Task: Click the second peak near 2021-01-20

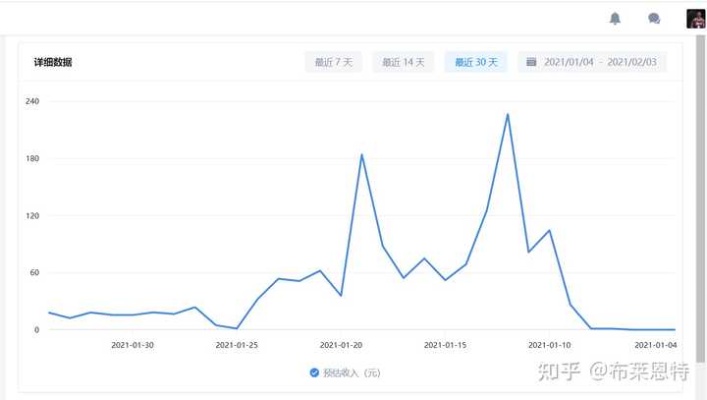Action: pyautogui.click(x=362, y=155)
